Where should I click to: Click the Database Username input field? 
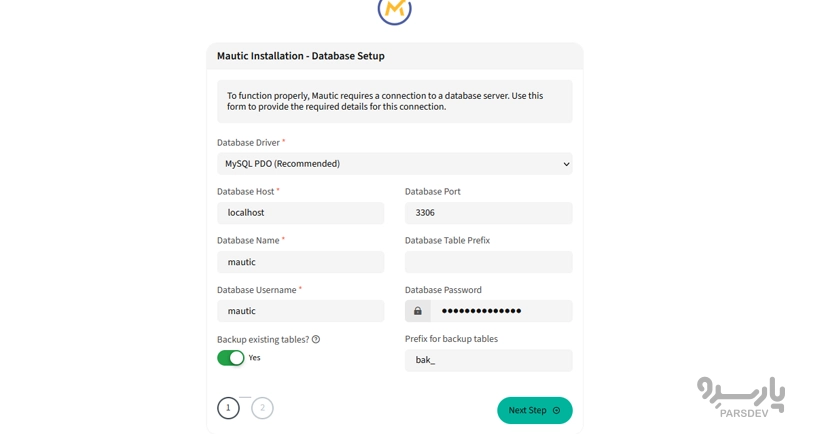(300, 311)
